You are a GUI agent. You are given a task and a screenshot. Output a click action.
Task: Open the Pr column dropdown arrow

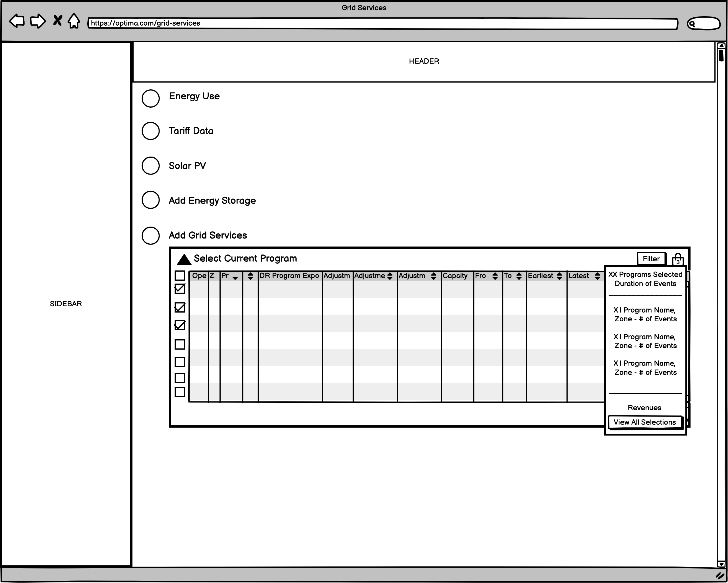235,278
